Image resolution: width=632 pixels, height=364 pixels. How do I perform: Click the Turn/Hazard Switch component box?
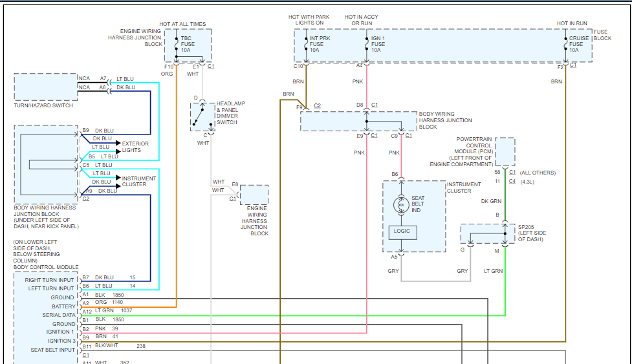[45, 87]
